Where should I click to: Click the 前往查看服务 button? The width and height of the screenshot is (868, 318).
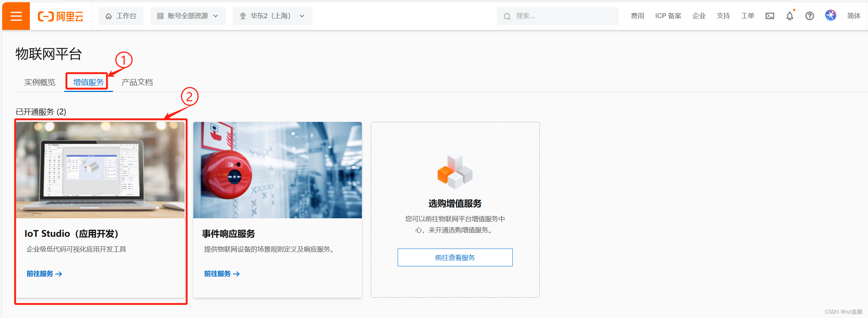[455, 257]
